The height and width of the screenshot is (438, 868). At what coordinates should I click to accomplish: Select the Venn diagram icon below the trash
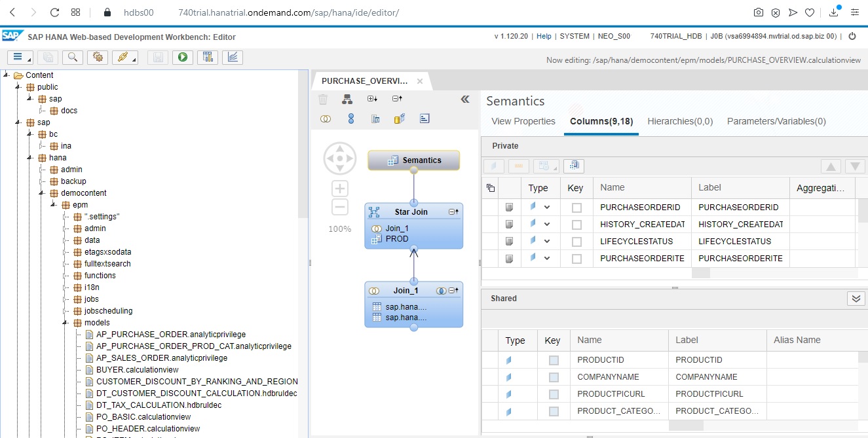point(326,118)
